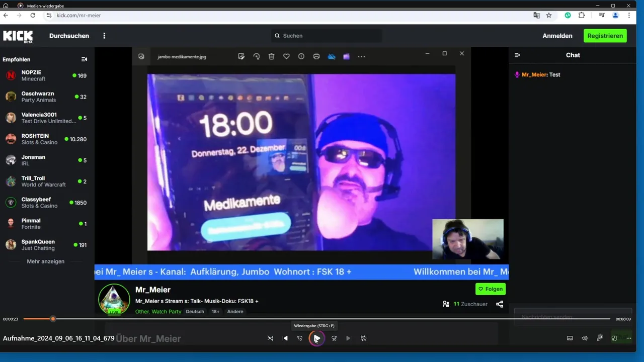644x362 pixels.
Task: Open Classybeef channel avatar
Action: [11, 203]
